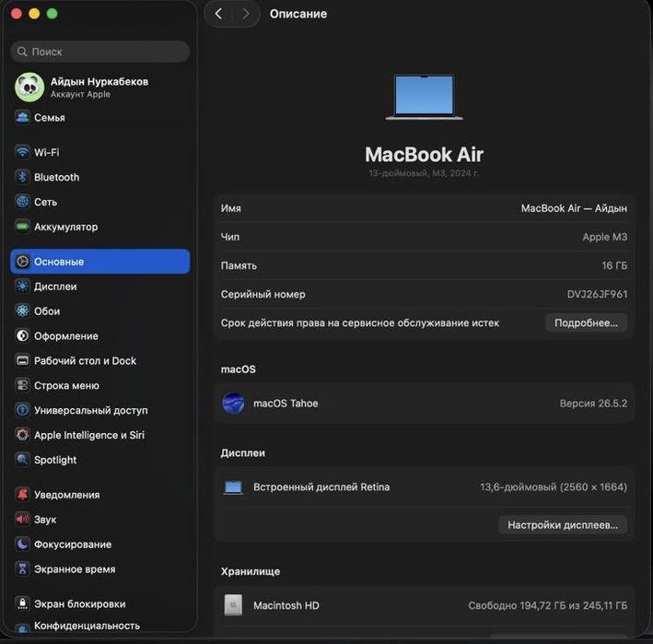Image resolution: width=653 pixels, height=644 pixels.
Task: Go back with the left chevron
Action: (218, 14)
